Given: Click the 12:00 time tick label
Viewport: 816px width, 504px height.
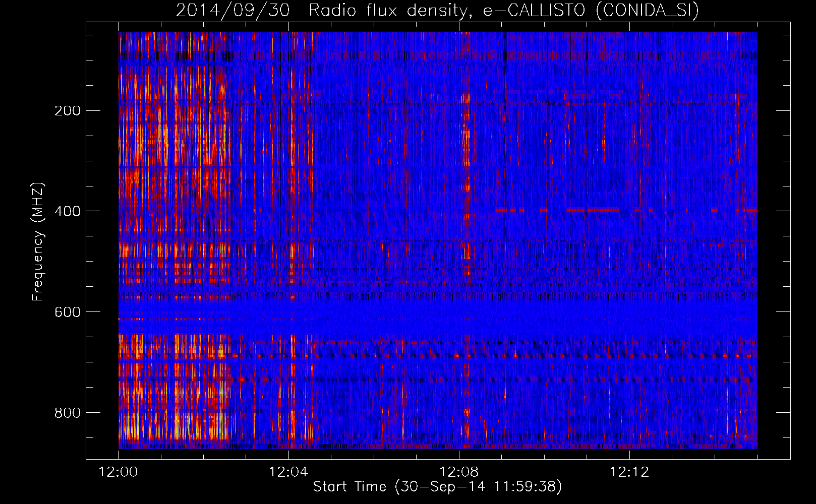Looking at the screenshot, I should (x=119, y=472).
